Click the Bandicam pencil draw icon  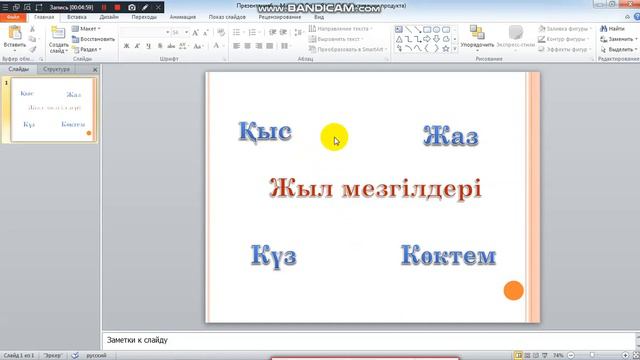[x=145, y=7]
